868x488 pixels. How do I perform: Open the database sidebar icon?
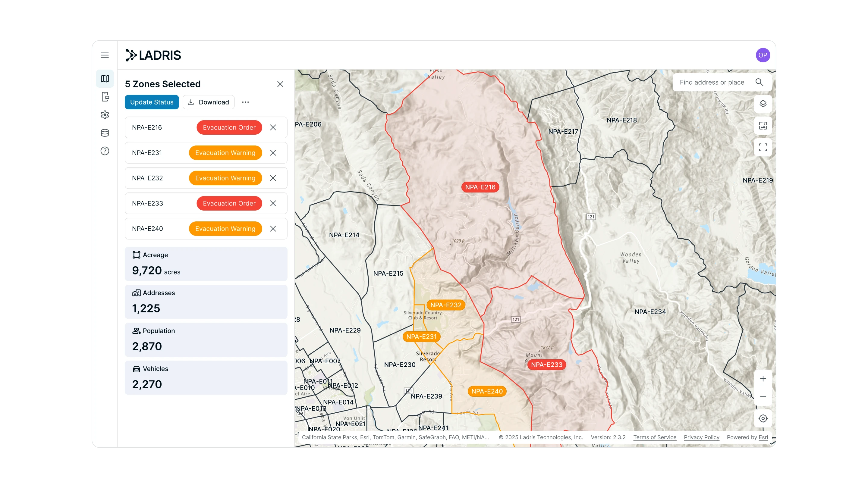(x=105, y=133)
